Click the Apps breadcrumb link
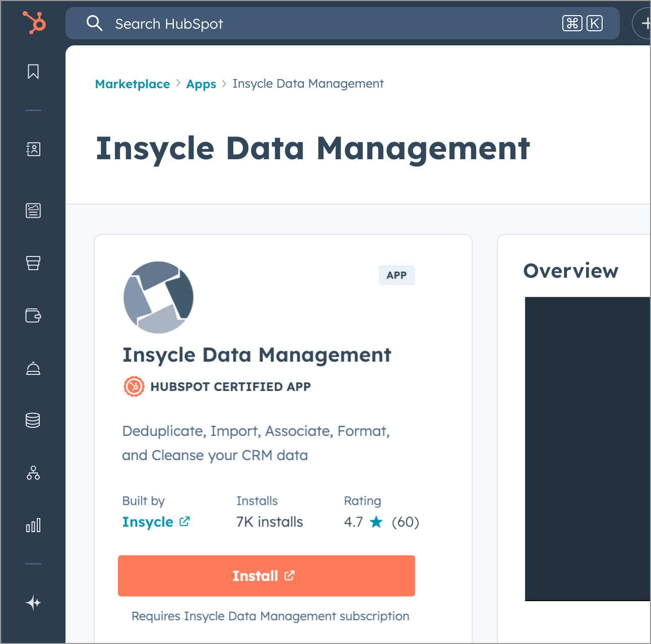 [201, 84]
